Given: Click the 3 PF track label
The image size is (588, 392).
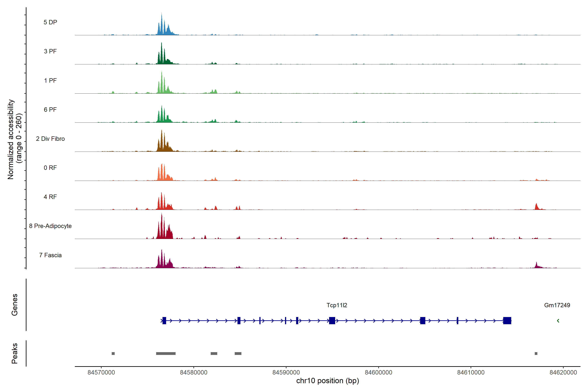Looking at the screenshot, I should [50, 51].
